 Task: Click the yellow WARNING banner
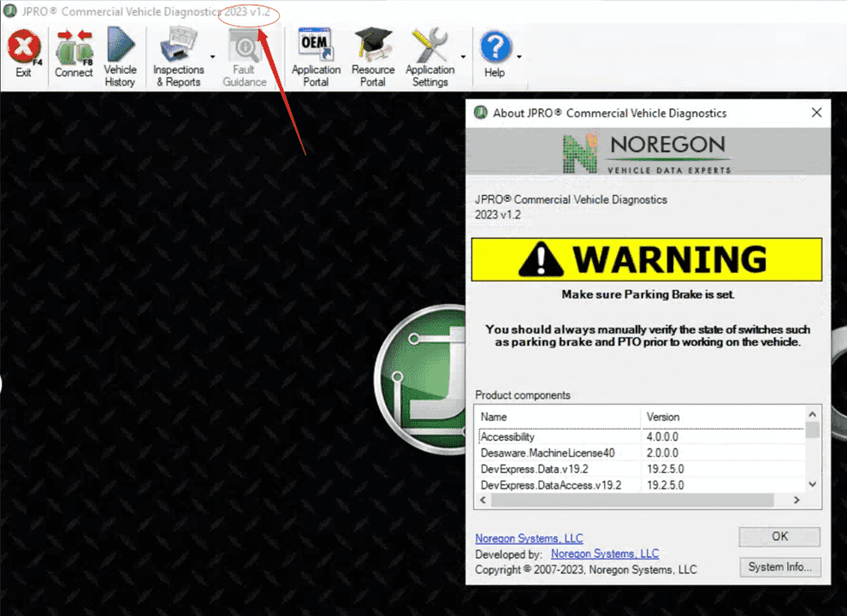647,259
